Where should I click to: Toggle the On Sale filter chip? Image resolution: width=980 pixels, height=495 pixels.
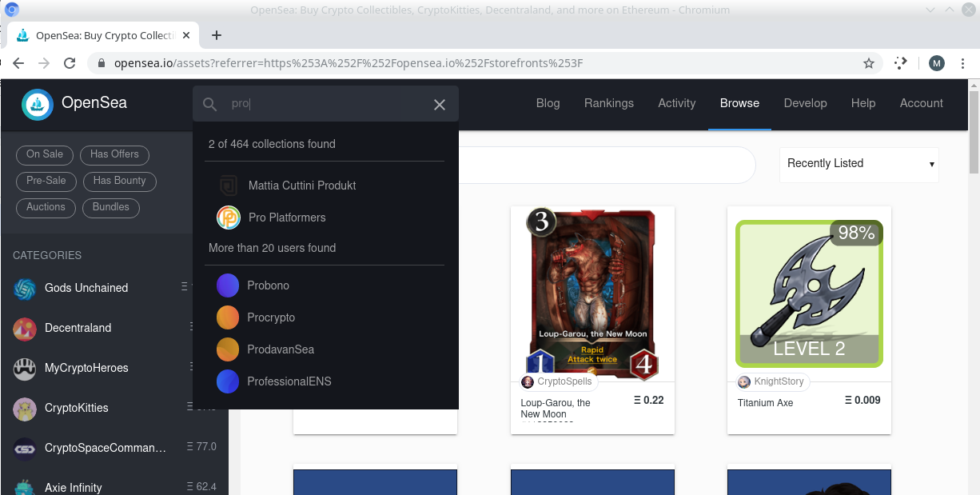[45, 154]
